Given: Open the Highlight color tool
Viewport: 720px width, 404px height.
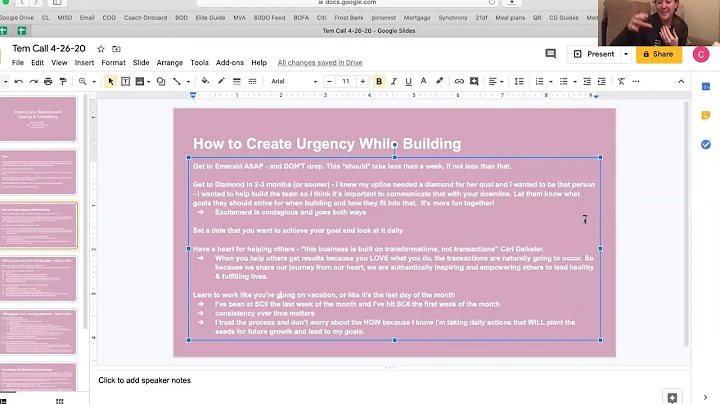Looking at the screenshot, I should [439, 81].
